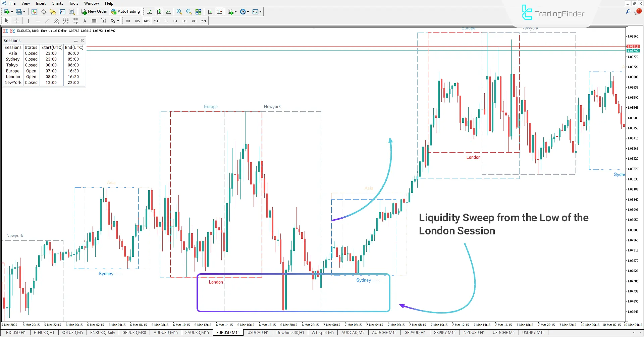Select the trendline drawing tool

coord(47,20)
